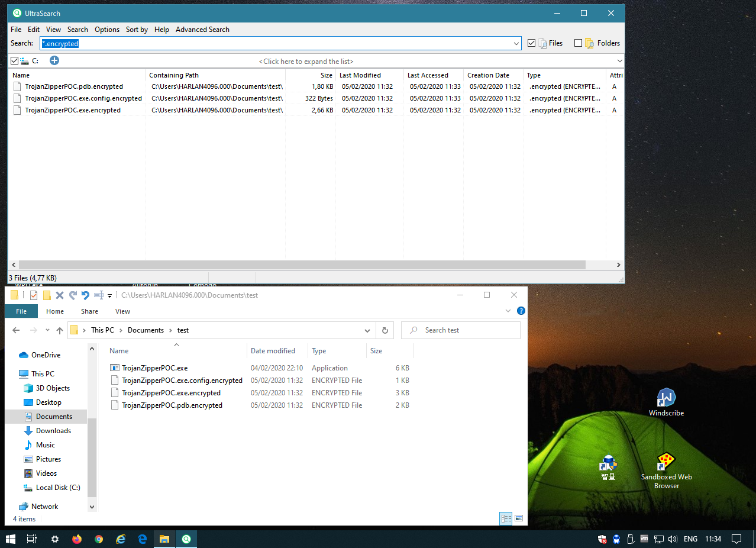Image resolution: width=756 pixels, height=548 pixels.
Task: Open Explorer help question mark icon
Action: [521, 311]
